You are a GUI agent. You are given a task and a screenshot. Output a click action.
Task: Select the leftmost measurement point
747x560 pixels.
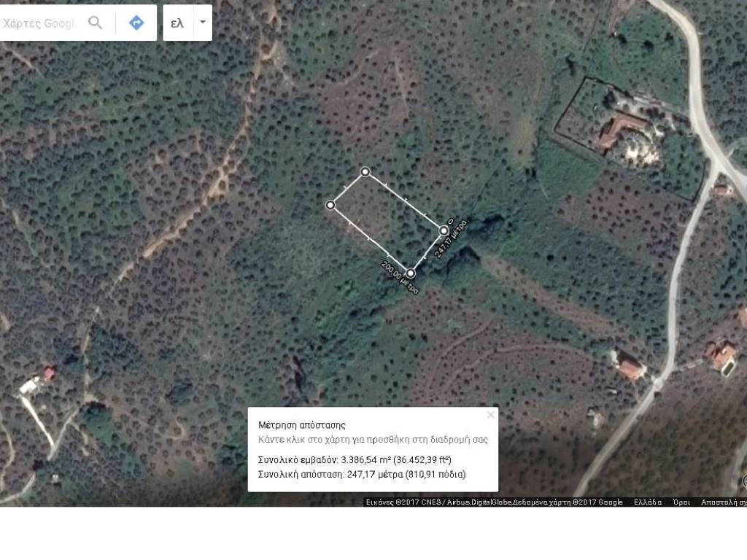click(x=330, y=205)
